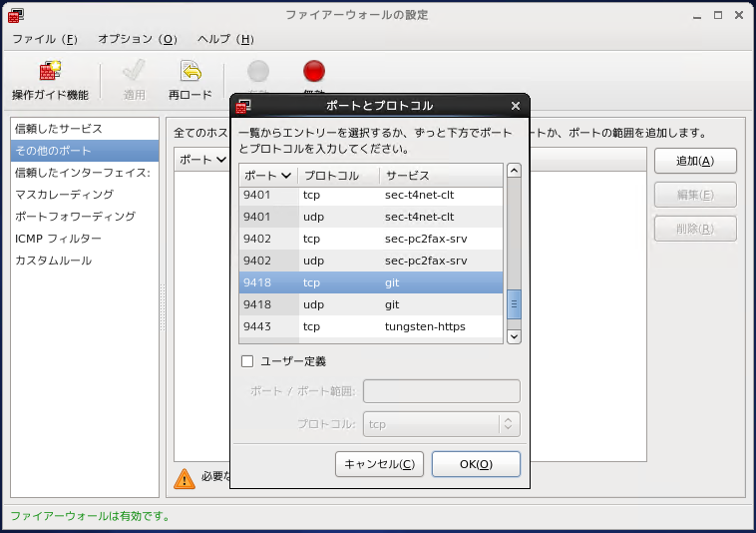Click the port list scrollbar thumb
This screenshot has width=756, height=533.
[x=514, y=304]
